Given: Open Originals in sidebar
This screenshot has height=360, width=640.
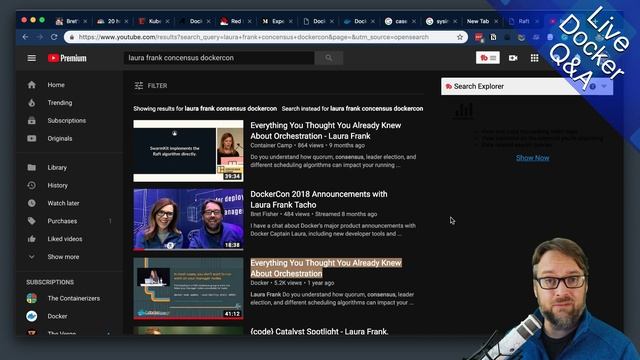Looking at the screenshot, I should tap(60, 138).
